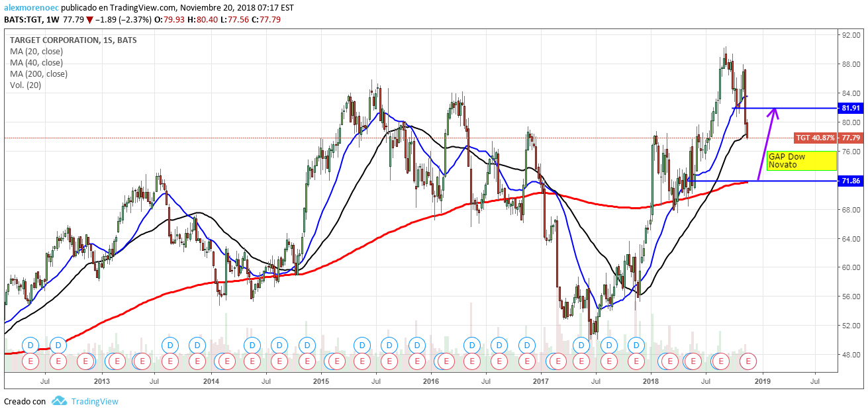Screen dimensions: 868x413
Task: Click the red 77.79 last price label
Action: [849, 138]
